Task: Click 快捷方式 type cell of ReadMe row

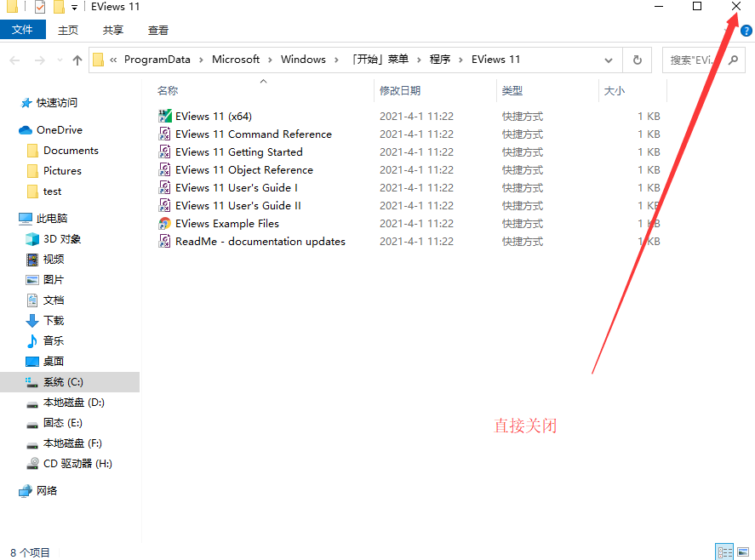Action: pos(523,241)
